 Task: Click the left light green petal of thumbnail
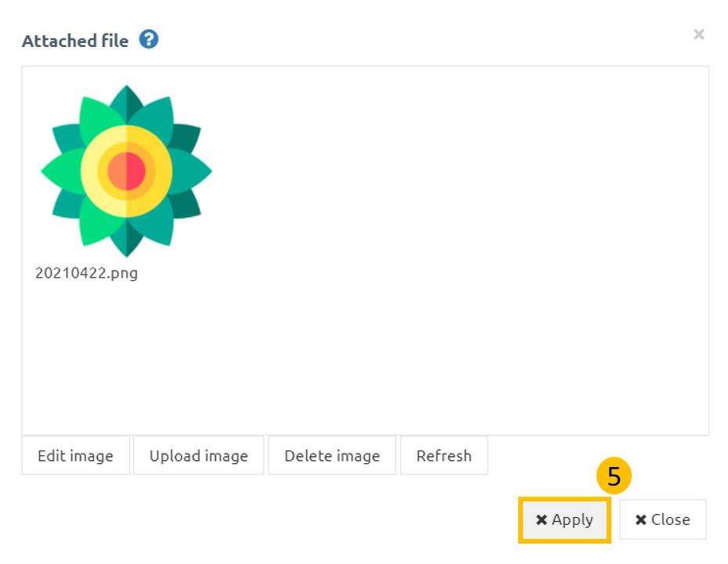click(x=62, y=171)
